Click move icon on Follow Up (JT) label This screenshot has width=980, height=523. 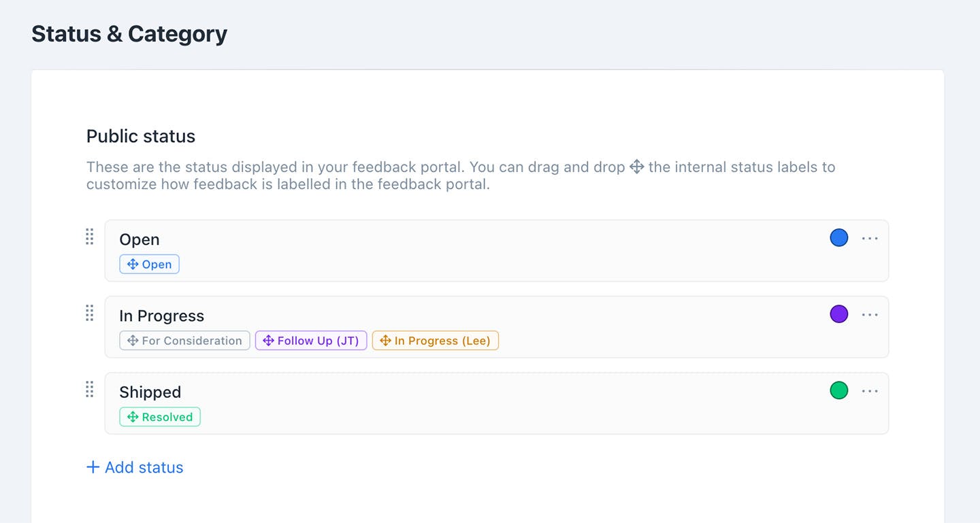268,341
